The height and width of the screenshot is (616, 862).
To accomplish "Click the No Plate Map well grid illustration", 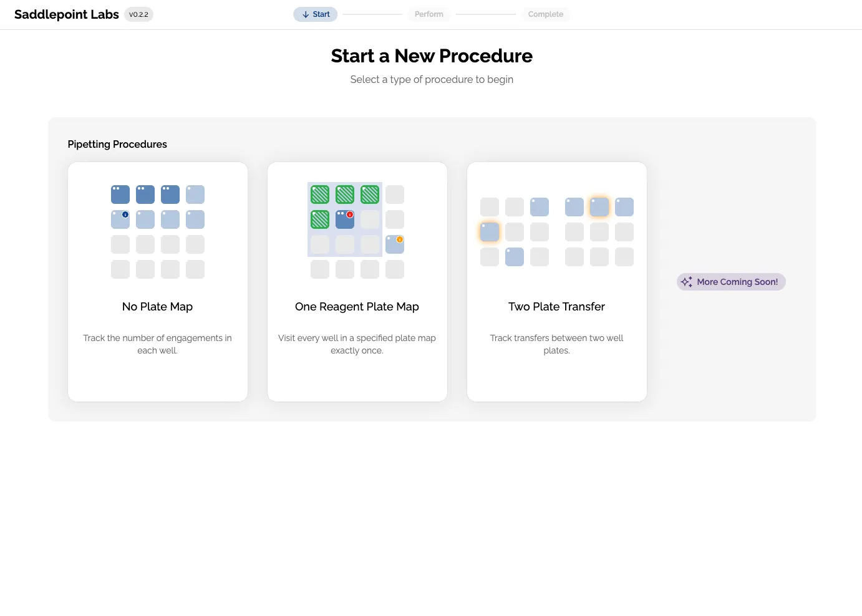I will [x=158, y=232].
